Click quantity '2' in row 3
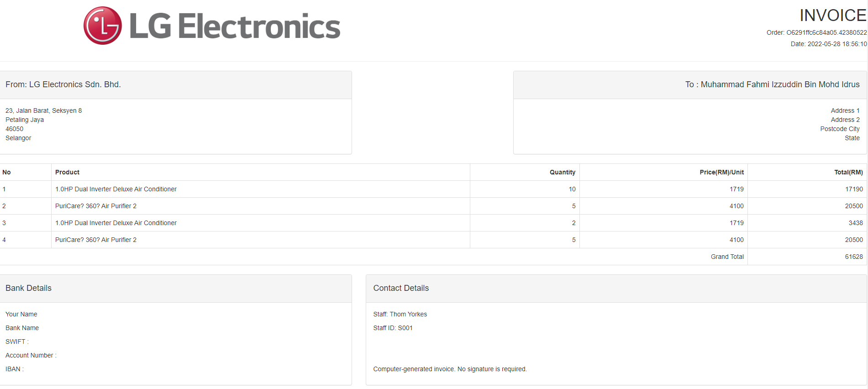Viewport: 868px width, 389px height. point(574,223)
